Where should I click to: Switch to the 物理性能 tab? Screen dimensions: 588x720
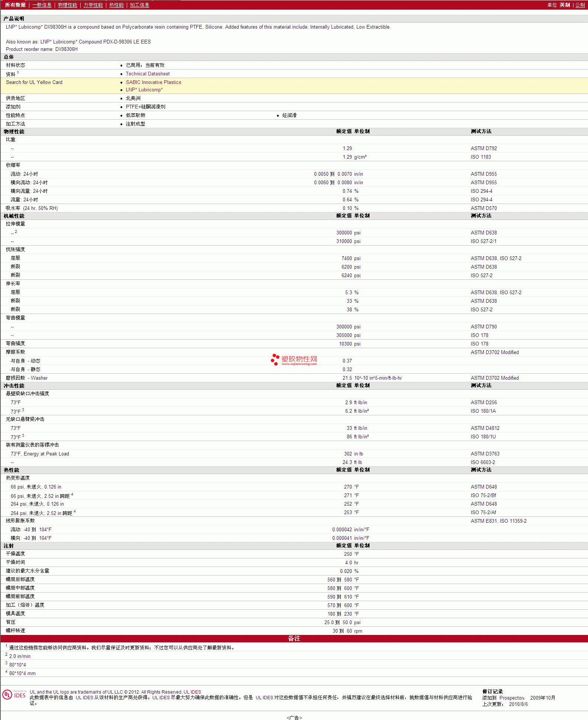[67, 5]
